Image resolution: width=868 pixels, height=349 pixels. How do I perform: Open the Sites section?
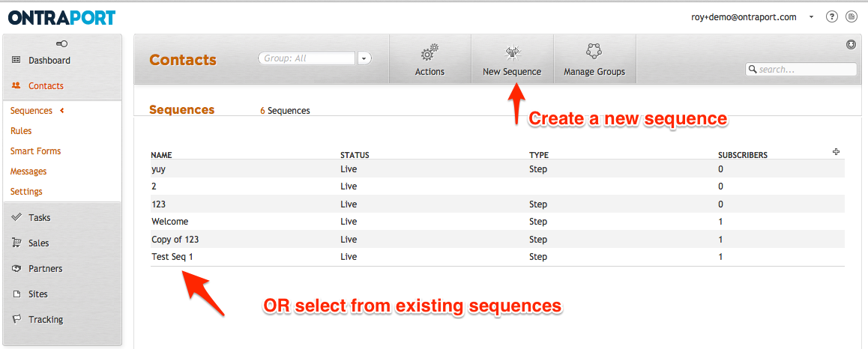pos(38,294)
